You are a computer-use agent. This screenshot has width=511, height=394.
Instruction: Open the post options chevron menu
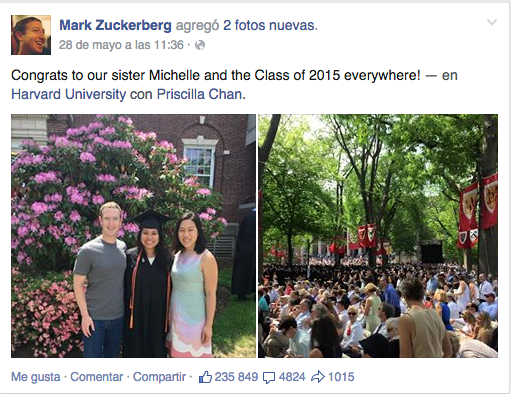tap(492, 22)
